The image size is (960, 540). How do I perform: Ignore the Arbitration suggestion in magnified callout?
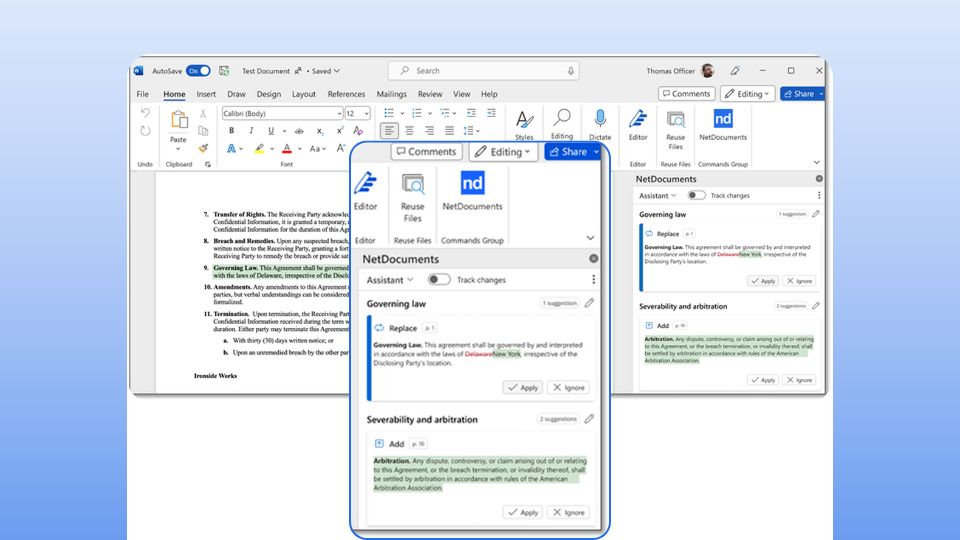(x=568, y=512)
